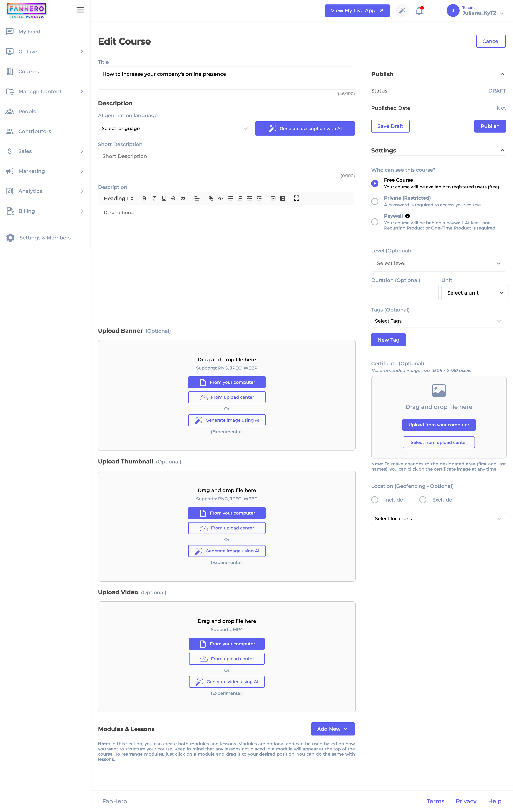Screen dimensions: 513x812
Task: Click the insert image icon in editor
Action: (273, 198)
